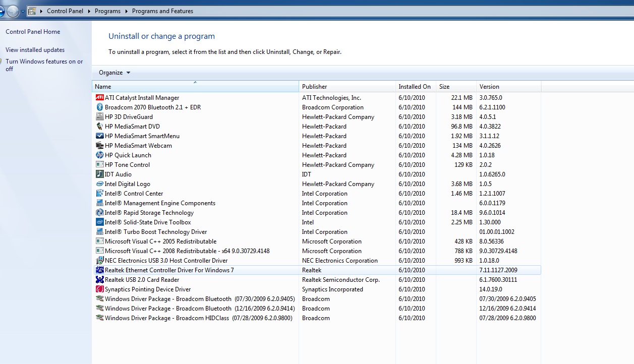
Task: Click the IDT Audio music note icon
Action: pyautogui.click(x=99, y=174)
